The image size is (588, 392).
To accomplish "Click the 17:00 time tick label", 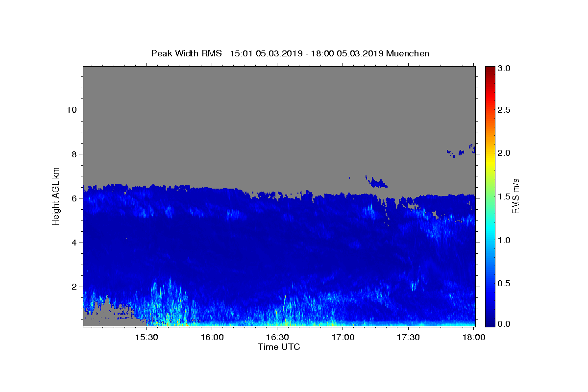I will click(343, 338).
